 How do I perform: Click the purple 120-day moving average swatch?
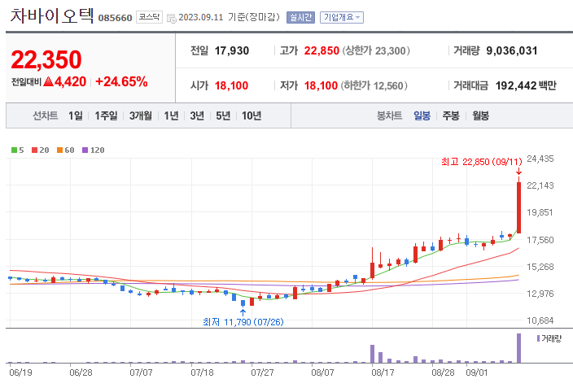click(x=85, y=150)
